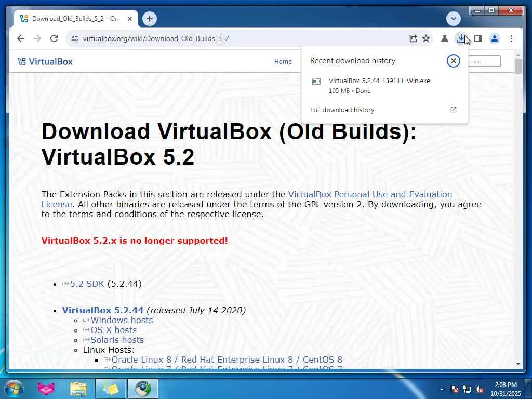Click the page search field
The image size is (532, 399).
tap(484, 61)
